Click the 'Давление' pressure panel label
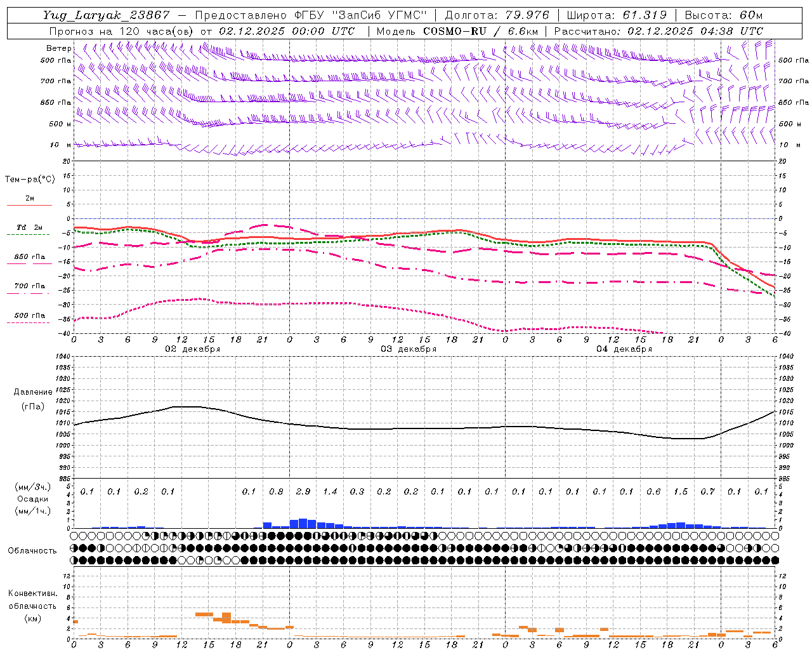 pos(33,392)
